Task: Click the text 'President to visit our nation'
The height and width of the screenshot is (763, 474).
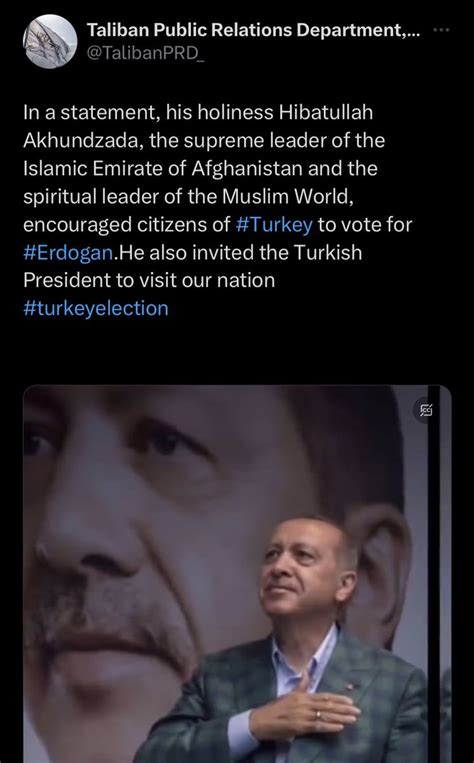Action: [x=149, y=280]
